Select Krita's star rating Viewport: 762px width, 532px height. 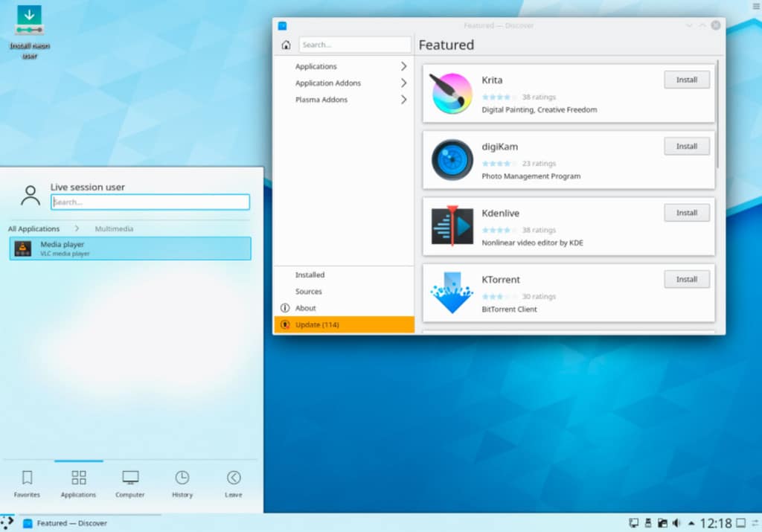tap(499, 97)
